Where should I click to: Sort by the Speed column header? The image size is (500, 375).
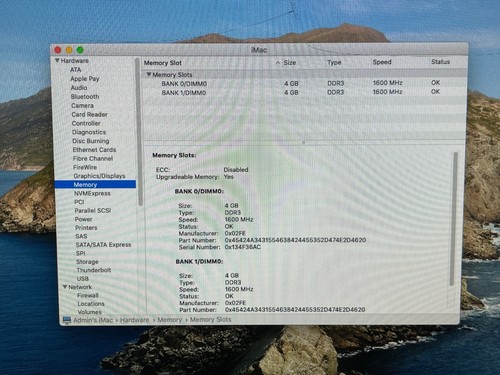pyautogui.click(x=382, y=62)
